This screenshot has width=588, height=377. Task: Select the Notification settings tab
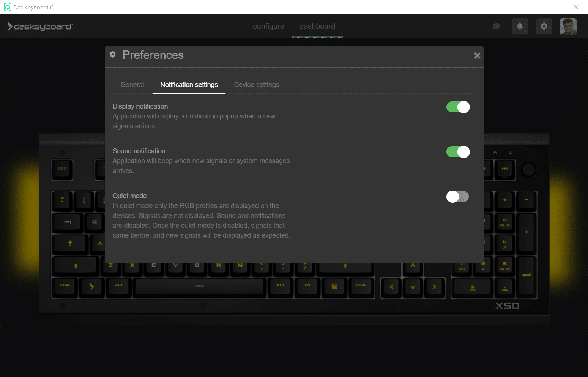point(189,85)
